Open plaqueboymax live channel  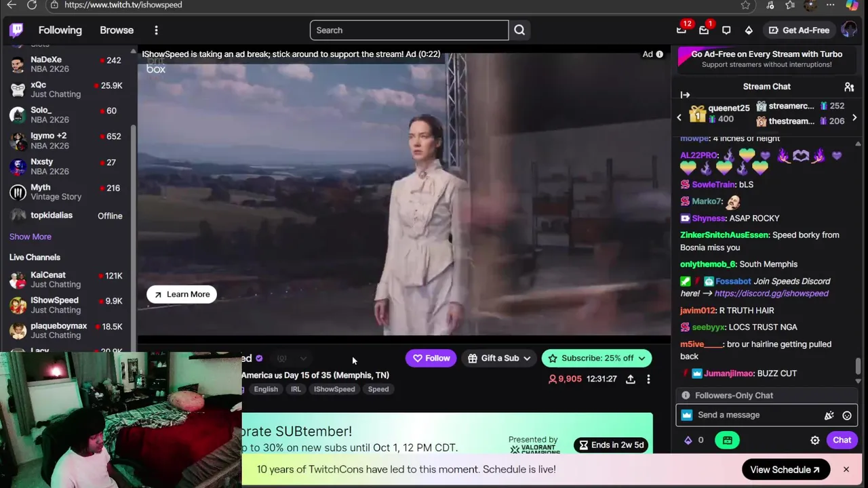[x=66, y=331]
